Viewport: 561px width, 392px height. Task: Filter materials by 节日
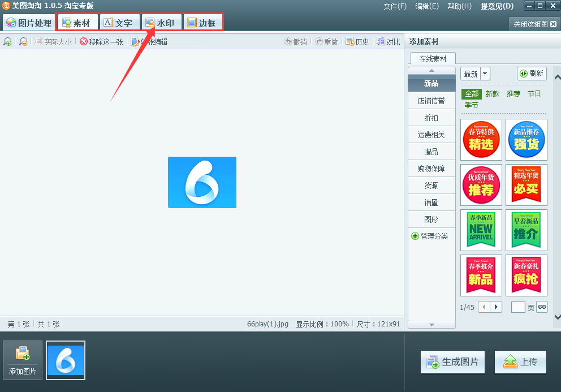[x=534, y=94]
